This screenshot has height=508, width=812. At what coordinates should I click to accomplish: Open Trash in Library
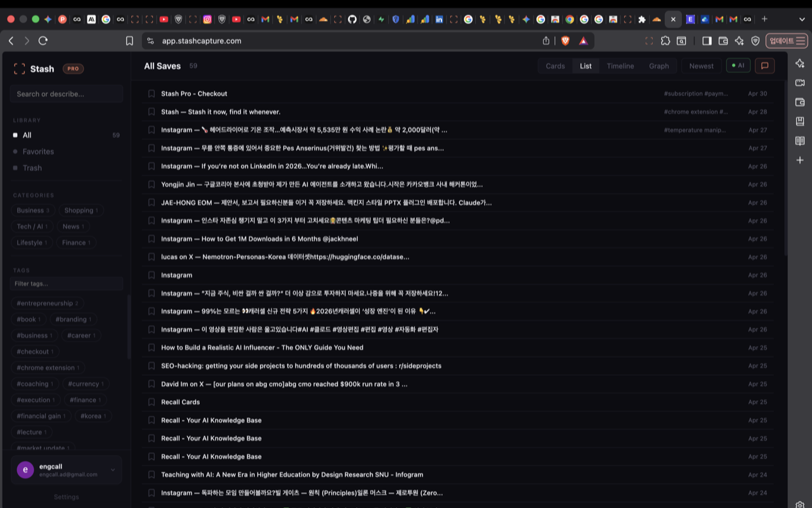[x=66, y=168]
